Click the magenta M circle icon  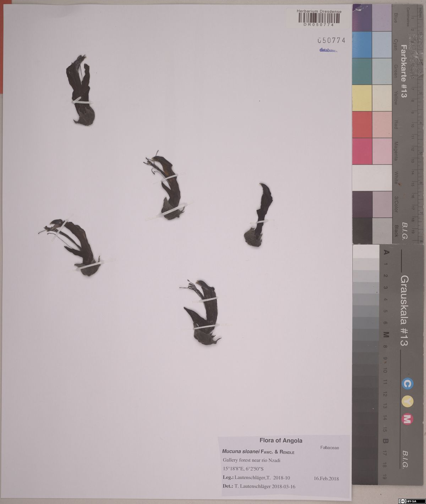(x=407, y=420)
